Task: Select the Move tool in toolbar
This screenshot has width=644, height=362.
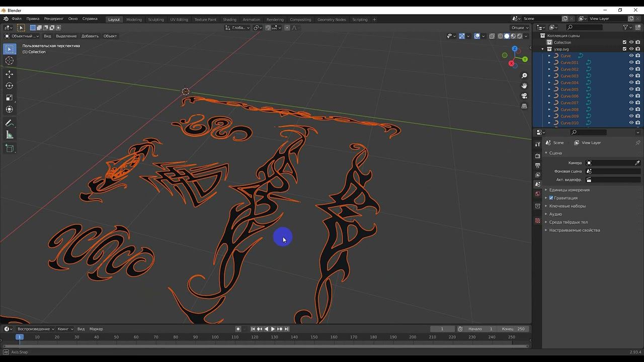Action: [10, 74]
